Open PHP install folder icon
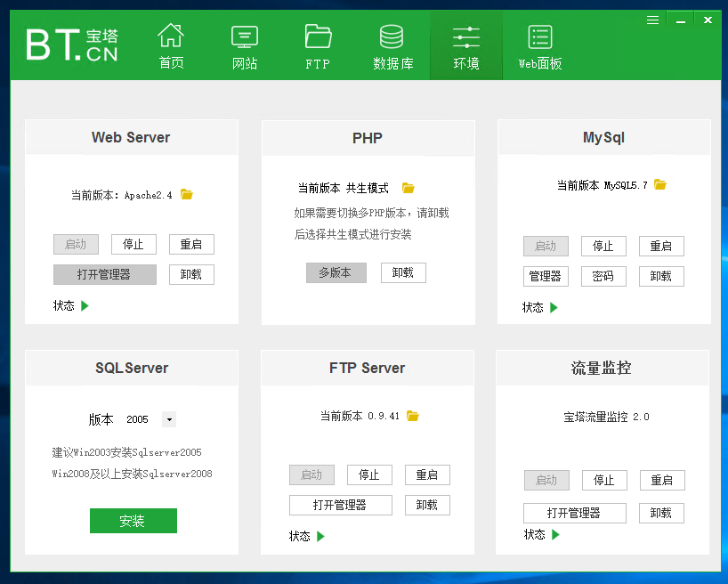Image resolution: width=728 pixels, height=584 pixels. click(x=408, y=188)
